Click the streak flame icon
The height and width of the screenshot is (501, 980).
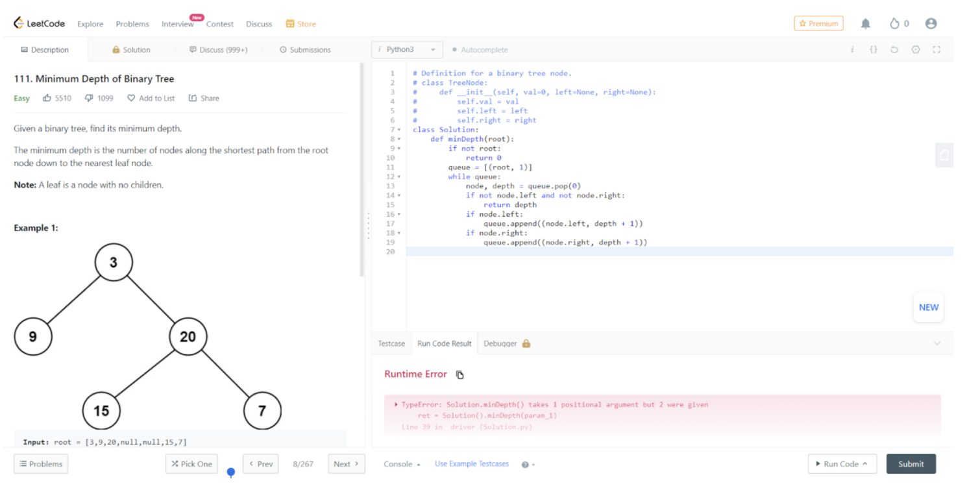[895, 23]
